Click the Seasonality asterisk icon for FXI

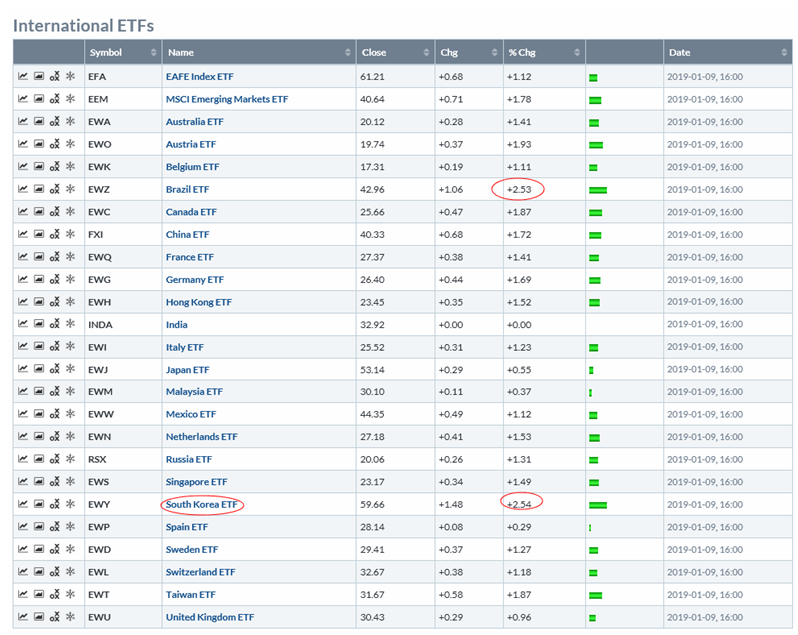70,234
